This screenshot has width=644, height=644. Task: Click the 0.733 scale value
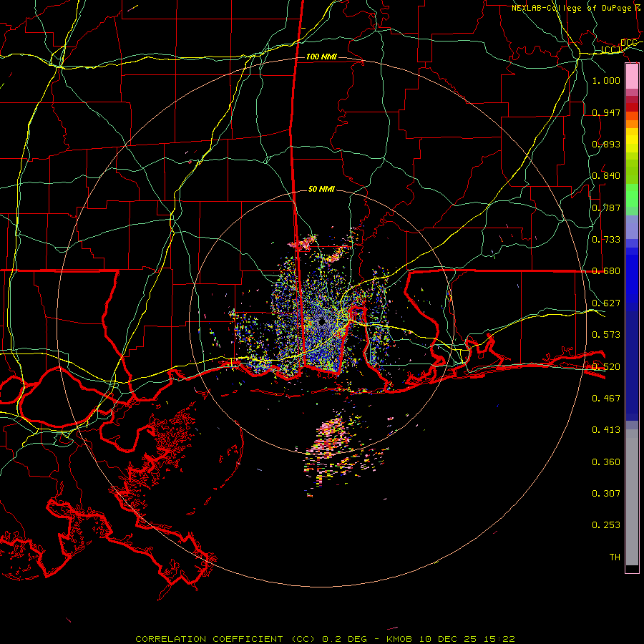pyautogui.click(x=606, y=240)
